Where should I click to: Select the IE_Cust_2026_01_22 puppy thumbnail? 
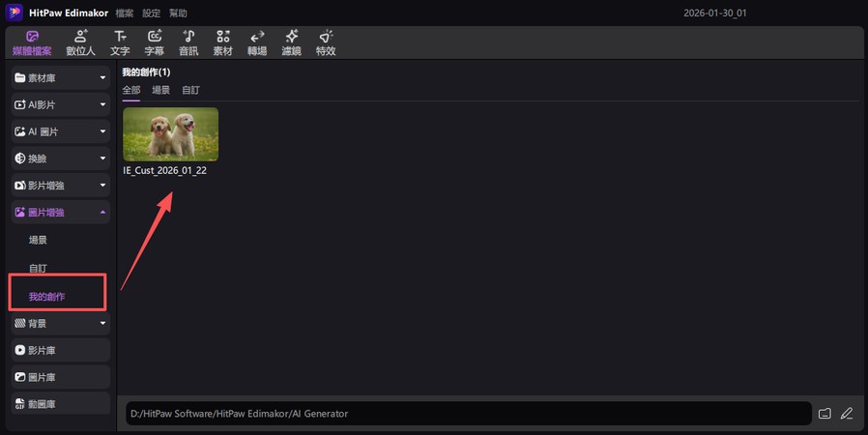170,134
